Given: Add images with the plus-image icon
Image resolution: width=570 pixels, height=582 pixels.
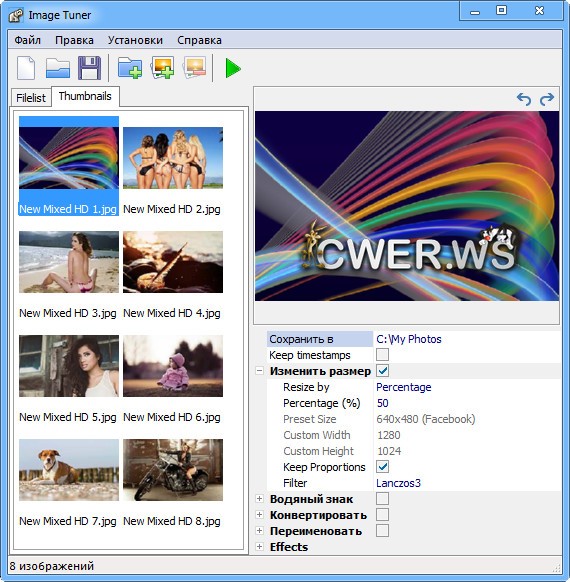Looking at the screenshot, I should click(163, 68).
